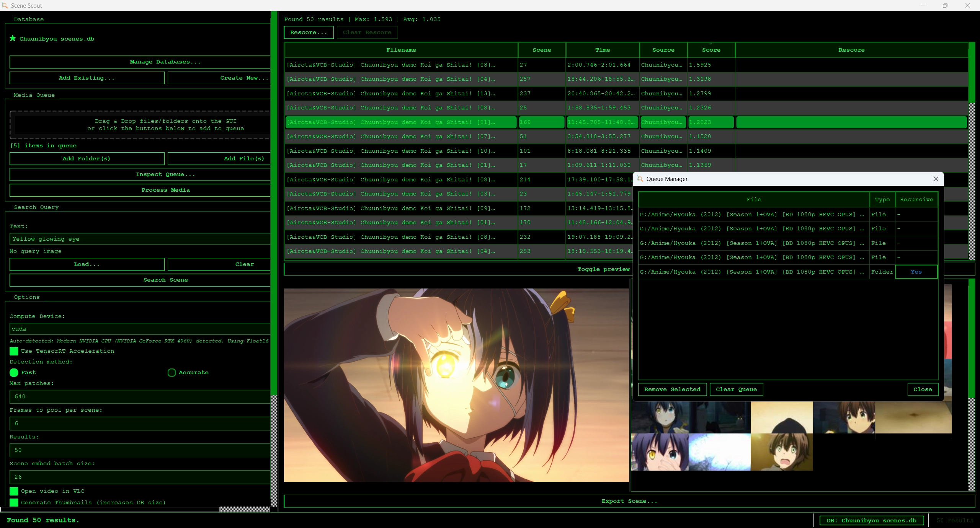Screen dimensions: 980x528
Task: Sort results by the Filename column header
Action: pyautogui.click(x=401, y=50)
